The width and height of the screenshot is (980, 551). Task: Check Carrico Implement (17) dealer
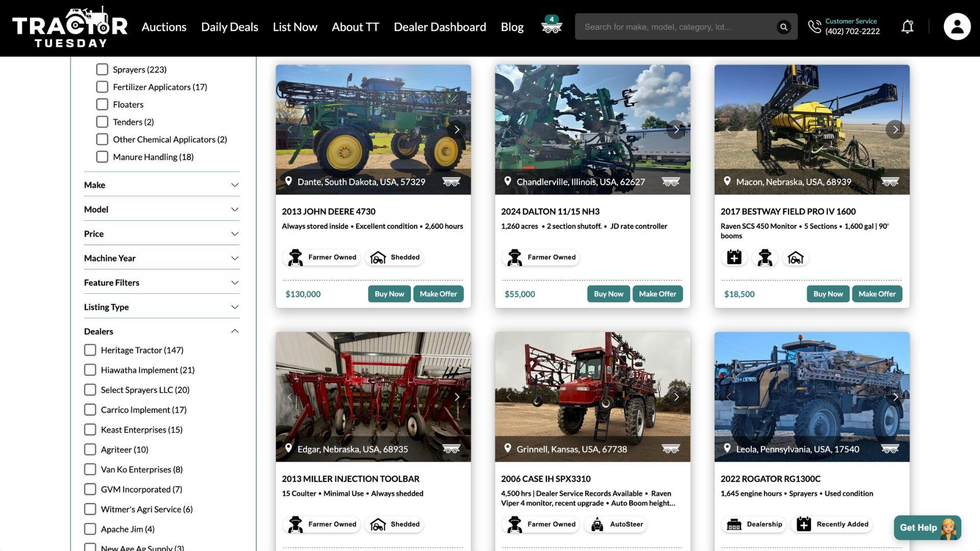90,410
